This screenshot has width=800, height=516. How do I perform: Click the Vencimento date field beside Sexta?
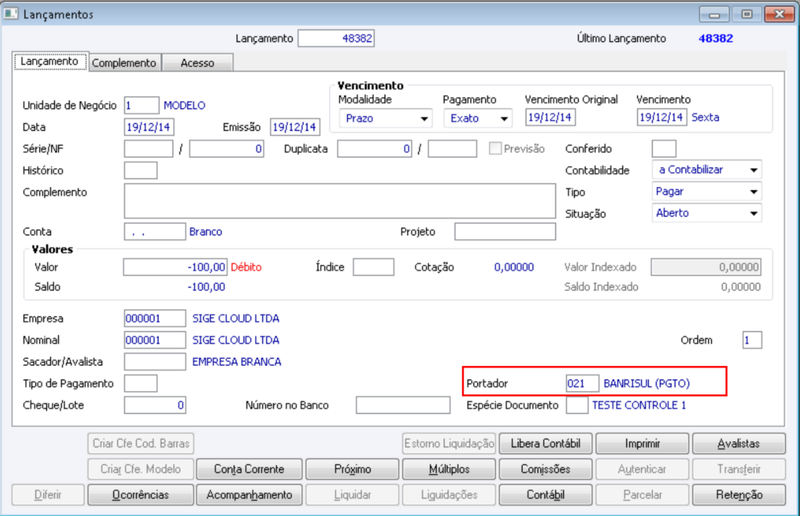pyautogui.click(x=662, y=117)
